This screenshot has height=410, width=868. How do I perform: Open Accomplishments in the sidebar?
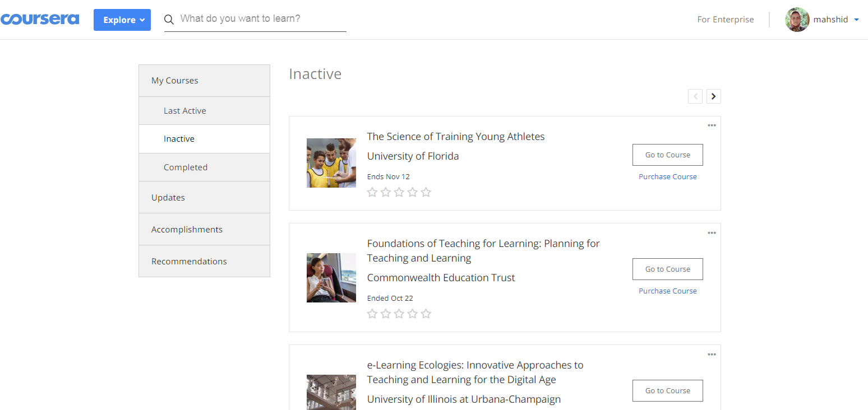[x=187, y=230]
